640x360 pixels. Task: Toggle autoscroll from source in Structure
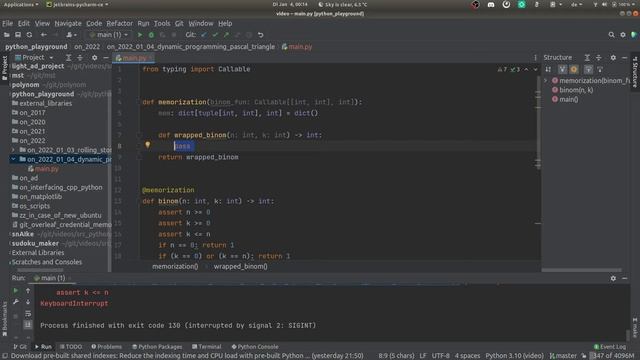600,69
